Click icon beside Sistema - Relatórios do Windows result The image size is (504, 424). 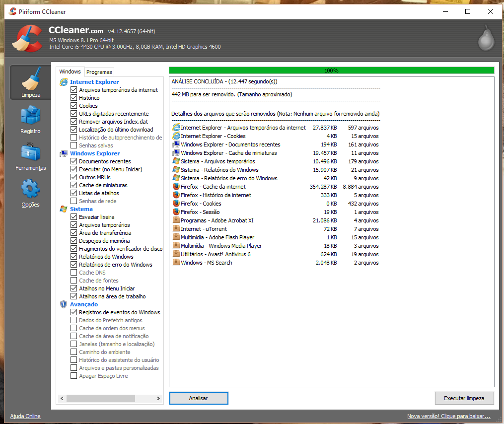pyautogui.click(x=176, y=169)
